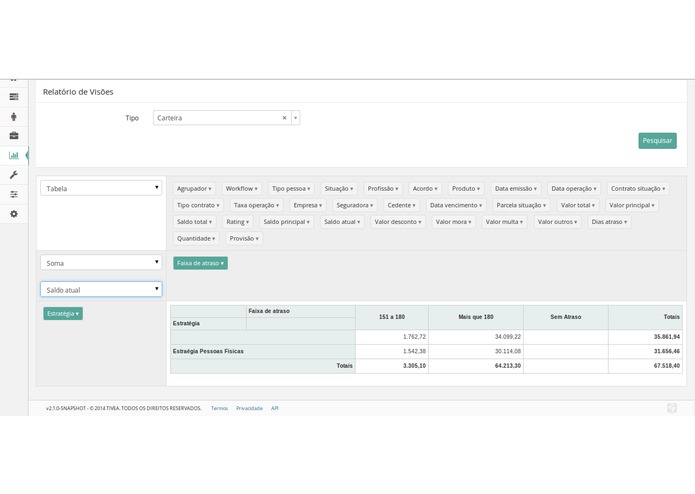Click the Pesquisar button

(657, 140)
